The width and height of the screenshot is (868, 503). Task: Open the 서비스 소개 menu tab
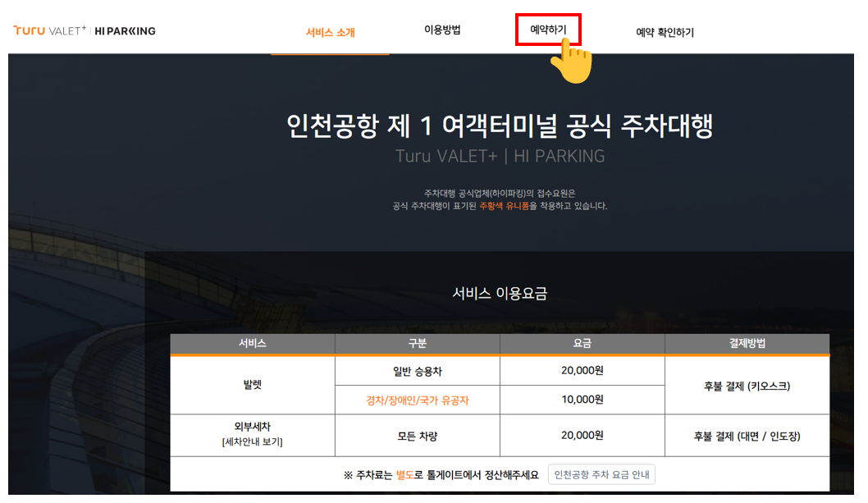pos(331,33)
